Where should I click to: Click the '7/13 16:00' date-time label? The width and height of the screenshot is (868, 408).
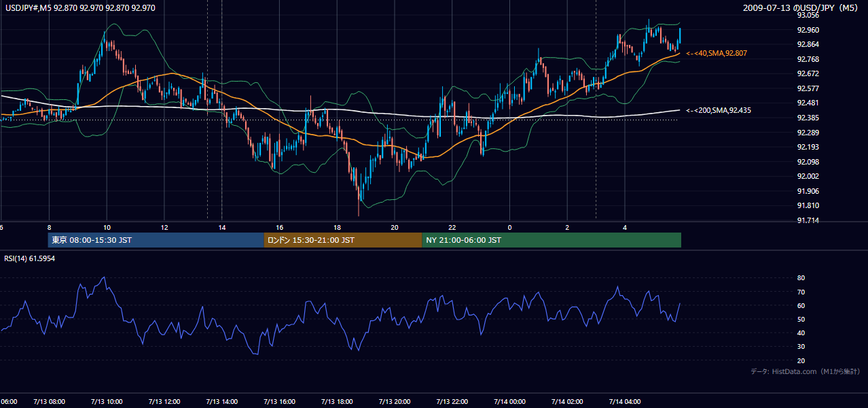tap(279, 401)
